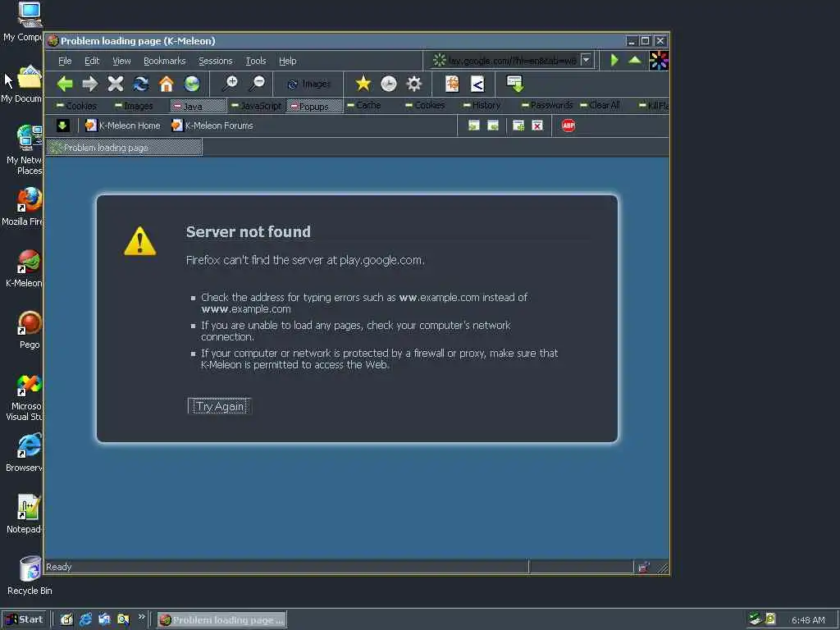Expand the quick launch chevron
840x630 pixels.
click(141, 617)
